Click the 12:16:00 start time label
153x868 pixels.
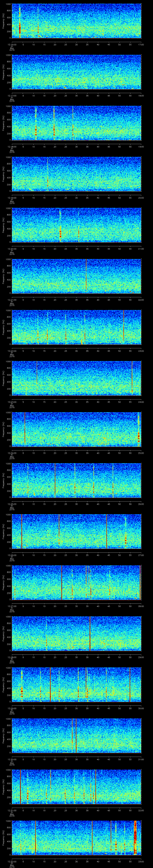[12, 44]
